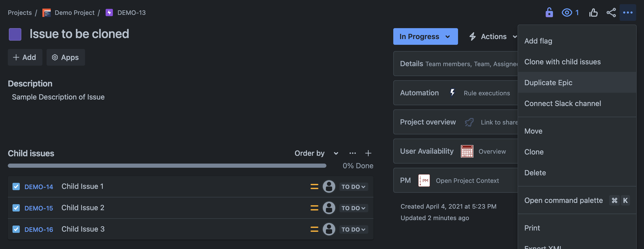Click the share icon in the header

pyautogui.click(x=611, y=13)
